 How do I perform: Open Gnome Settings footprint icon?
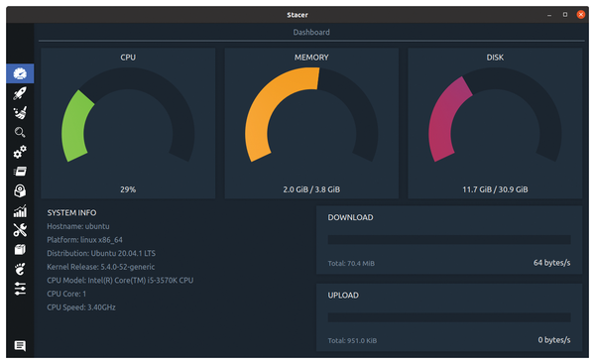20,269
